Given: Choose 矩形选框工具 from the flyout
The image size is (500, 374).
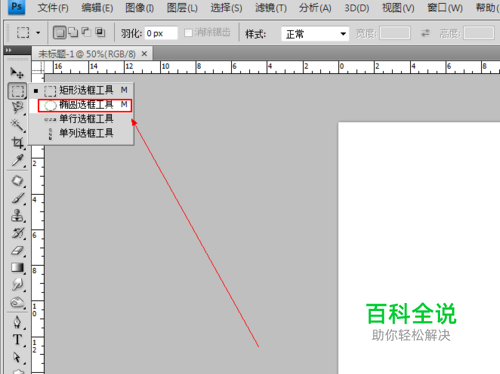Looking at the screenshot, I should [81, 90].
